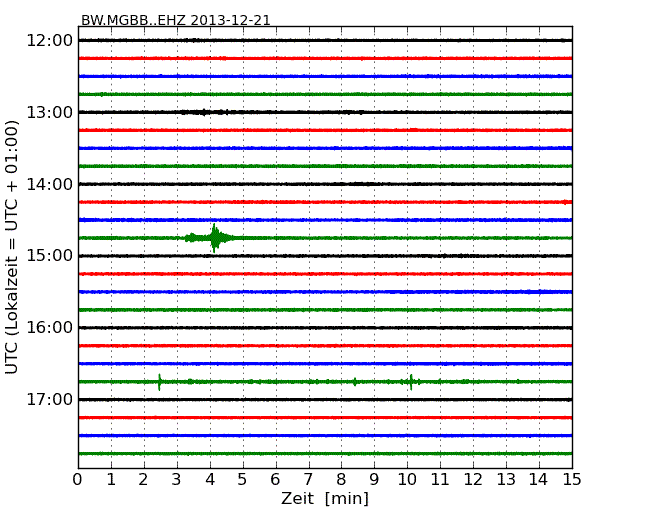
Task: Select the 12:00 time label
Action: pos(50,41)
